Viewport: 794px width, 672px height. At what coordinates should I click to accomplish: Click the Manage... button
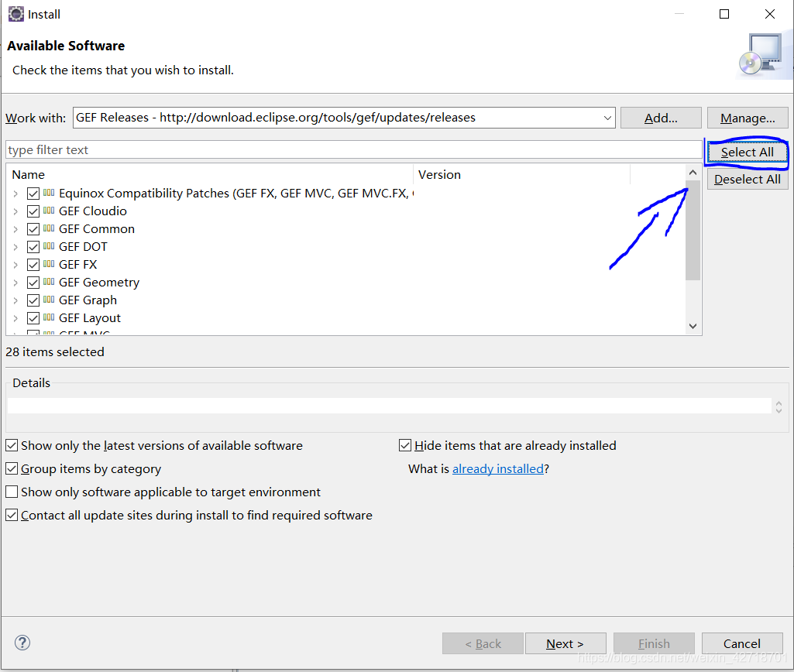tap(748, 118)
